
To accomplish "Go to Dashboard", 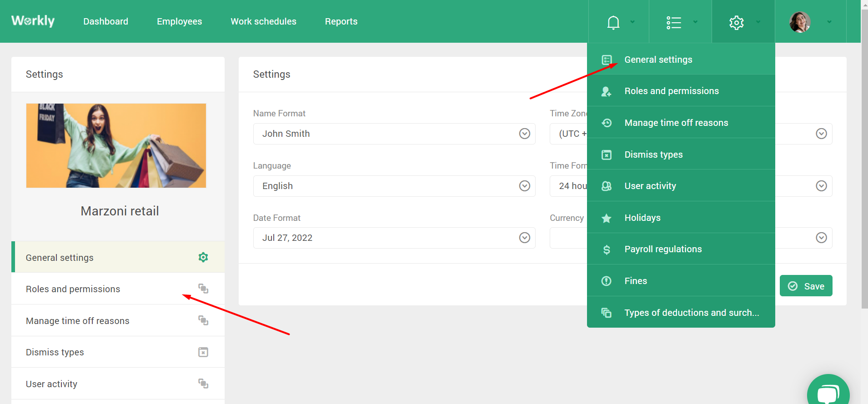I will (x=106, y=21).
